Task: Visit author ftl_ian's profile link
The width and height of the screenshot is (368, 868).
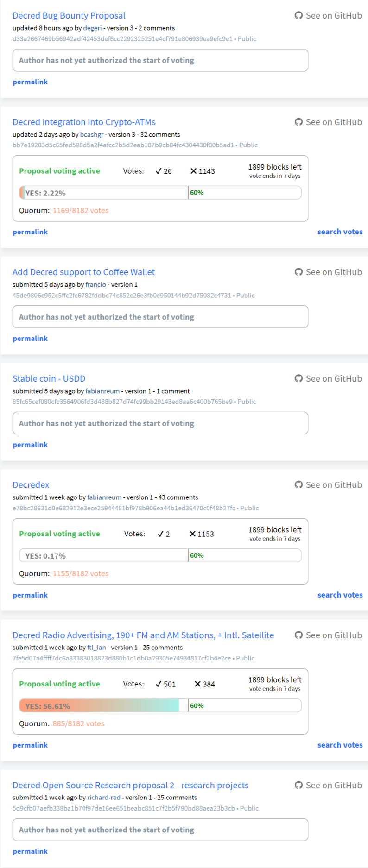Action: click(x=96, y=647)
